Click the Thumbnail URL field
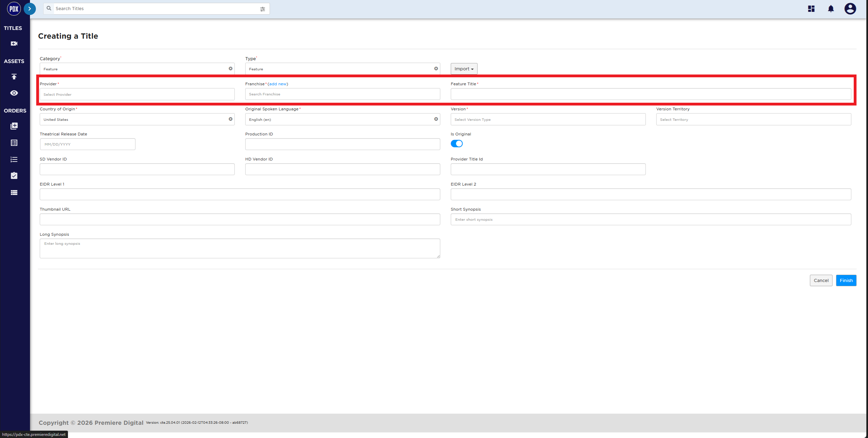This screenshot has width=868, height=438. (x=240, y=219)
